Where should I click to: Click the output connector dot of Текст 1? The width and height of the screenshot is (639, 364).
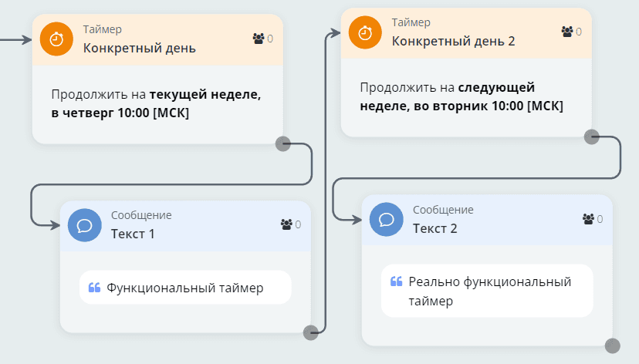tap(311, 332)
